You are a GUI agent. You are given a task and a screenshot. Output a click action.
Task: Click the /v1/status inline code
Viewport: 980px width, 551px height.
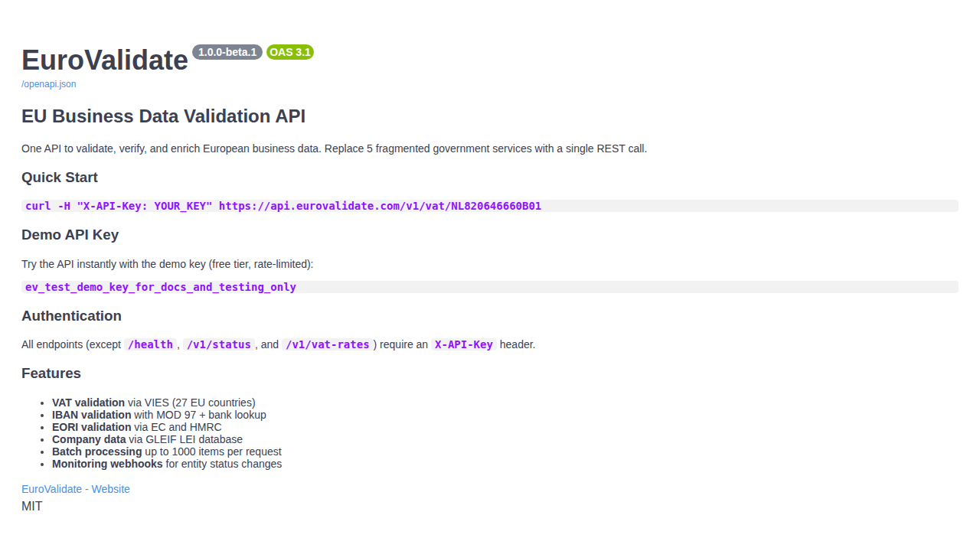pos(219,344)
